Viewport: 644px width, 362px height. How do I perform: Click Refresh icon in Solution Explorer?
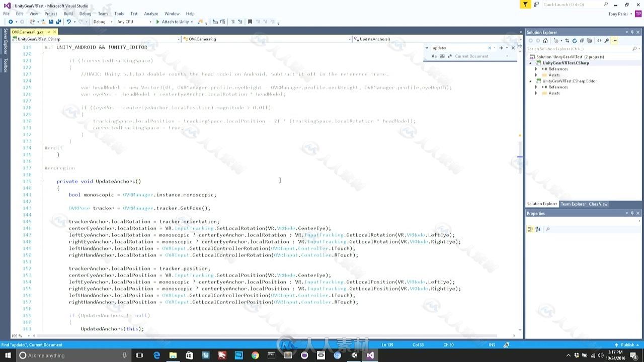click(575, 41)
